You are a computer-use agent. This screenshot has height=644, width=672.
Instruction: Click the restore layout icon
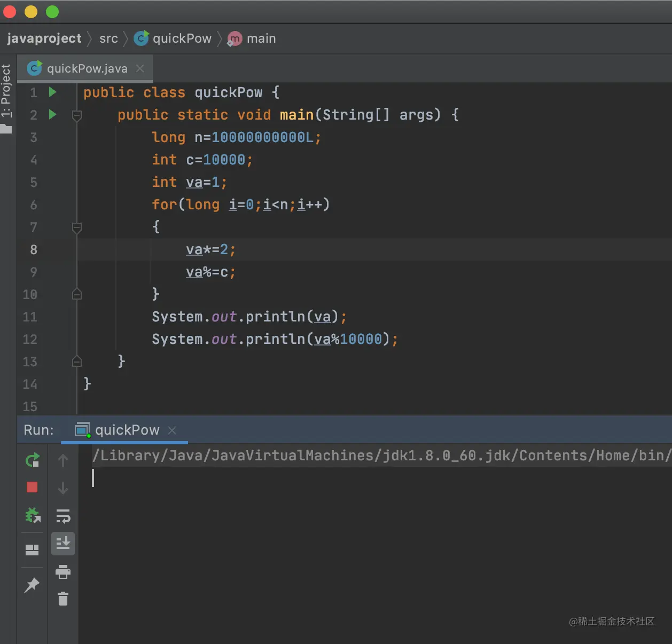(32, 549)
